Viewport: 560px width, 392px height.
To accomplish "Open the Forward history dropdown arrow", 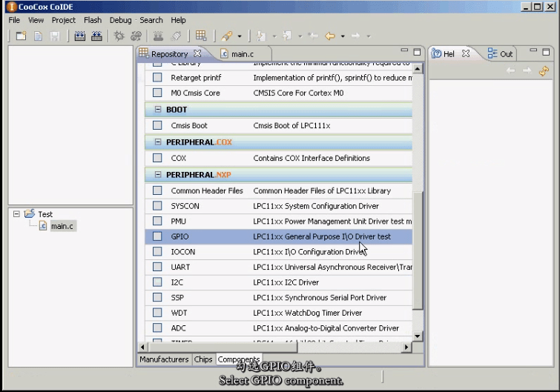I will (368, 36).
